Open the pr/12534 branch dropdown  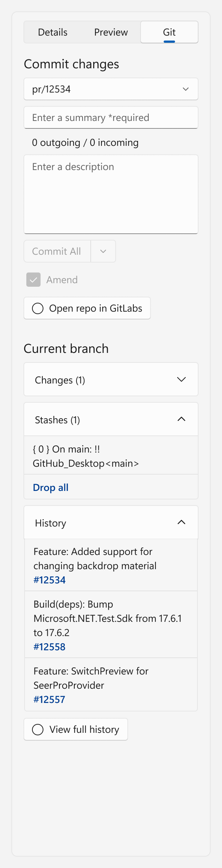tap(111, 89)
